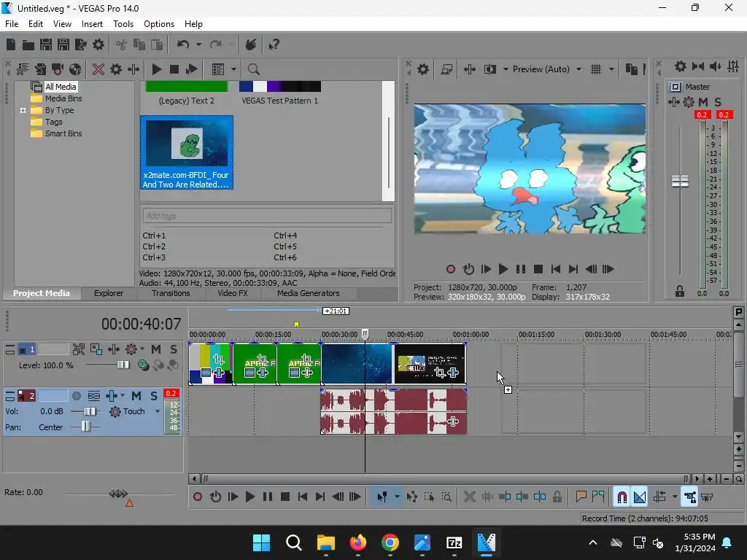The image size is (747, 560).
Task: Switch to the Explorer tab
Action: [x=109, y=293]
